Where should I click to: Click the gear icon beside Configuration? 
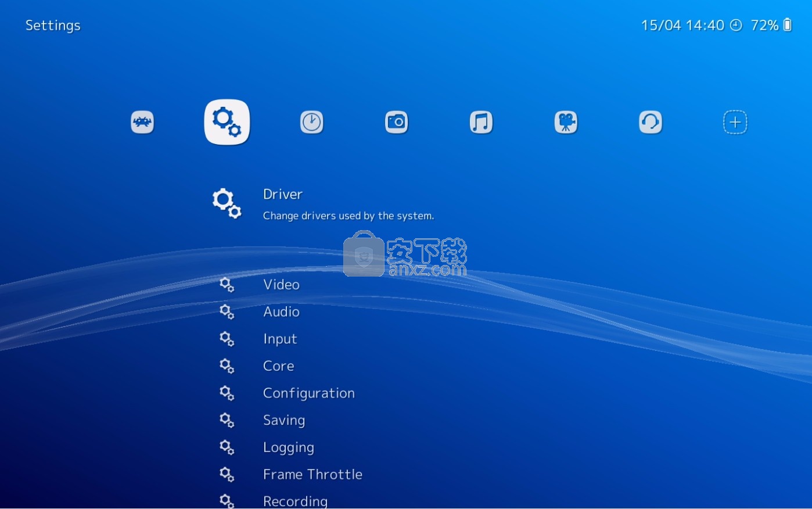pyautogui.click(x=227, y=393)
